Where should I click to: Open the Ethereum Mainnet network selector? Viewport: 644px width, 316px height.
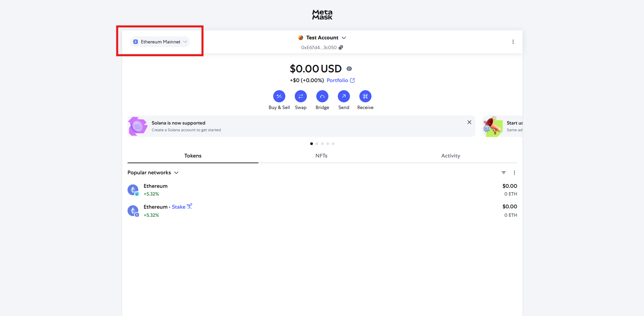pos(160,42)
